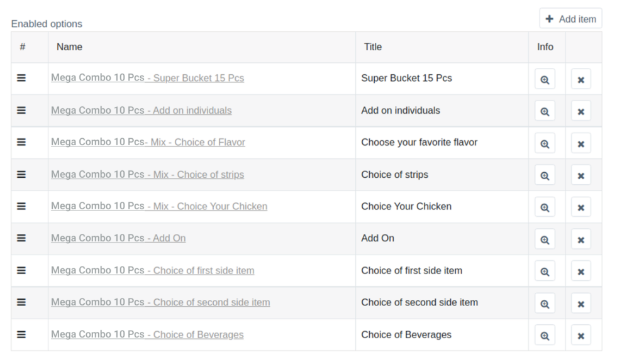
Task: Show info for Choose your favorite flavor
Action: 545,143
